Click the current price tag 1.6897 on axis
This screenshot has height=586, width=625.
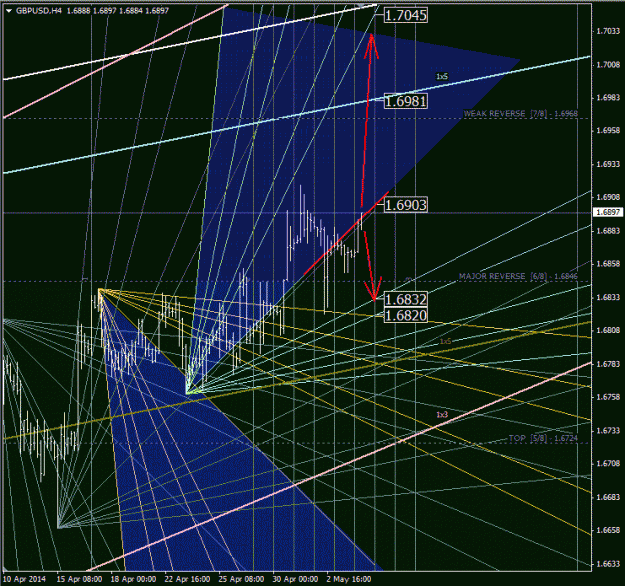click(x=607, y=212)
